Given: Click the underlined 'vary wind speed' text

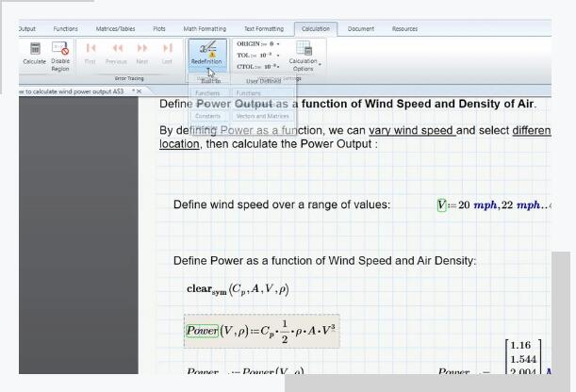Looking at the screenshot, I should click(x=411, y=130).
